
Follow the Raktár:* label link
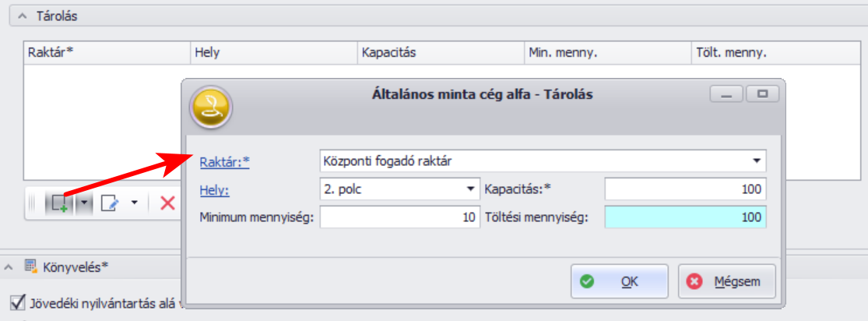tap(224, 162)
